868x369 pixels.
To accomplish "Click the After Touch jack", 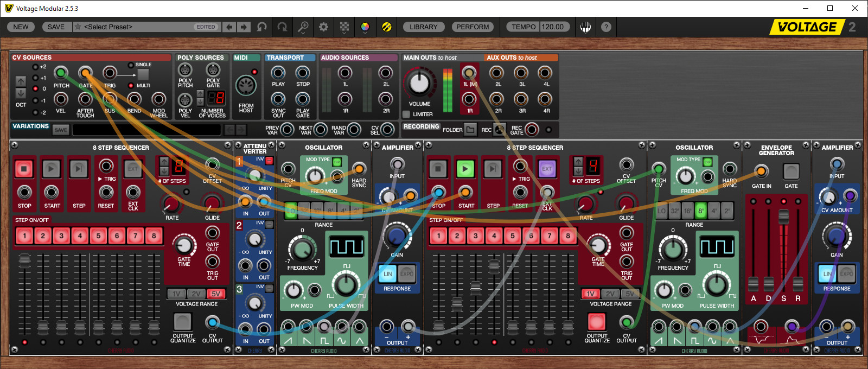I will (85, 99).
